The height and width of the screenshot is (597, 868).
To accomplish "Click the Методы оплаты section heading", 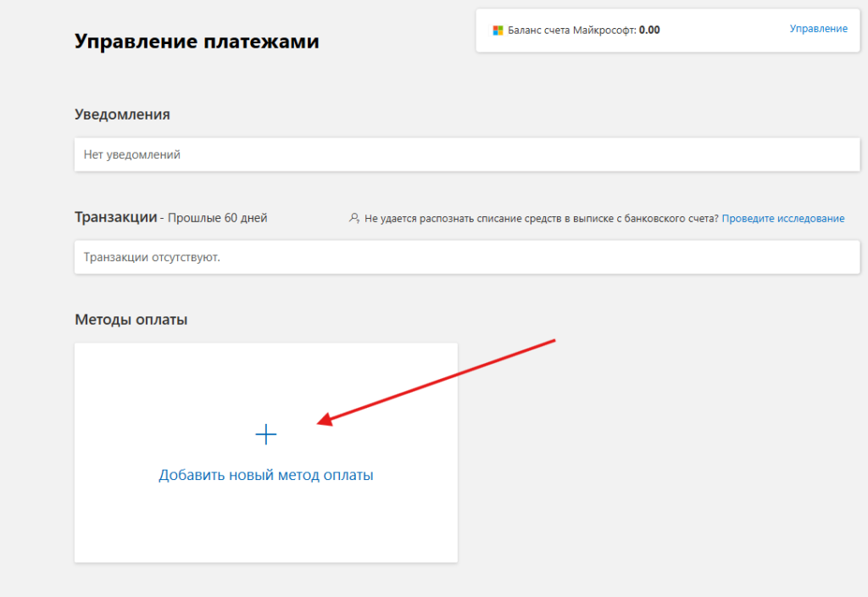I will point(131,320).
